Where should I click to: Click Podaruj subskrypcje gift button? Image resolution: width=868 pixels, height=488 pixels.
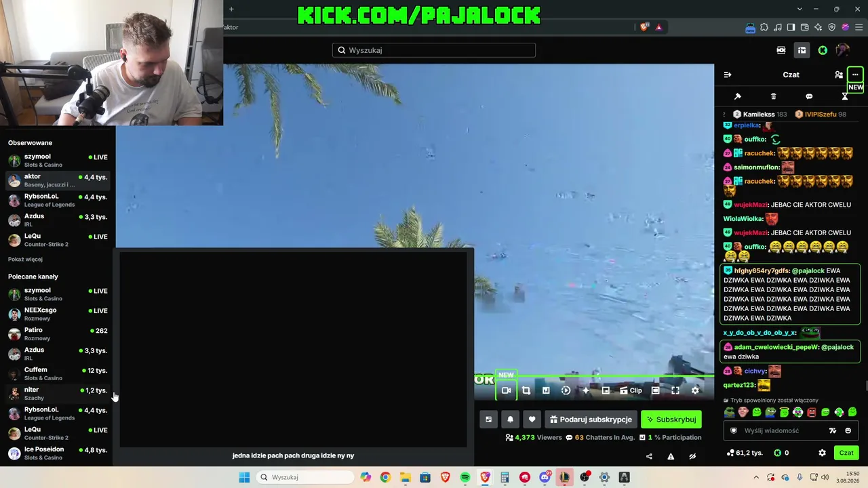point(591,420)
